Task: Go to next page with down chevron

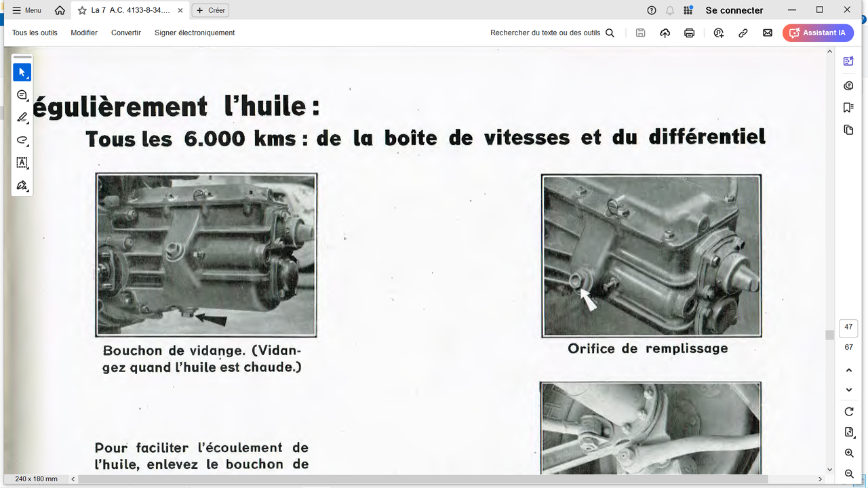Action: point(848,390)
